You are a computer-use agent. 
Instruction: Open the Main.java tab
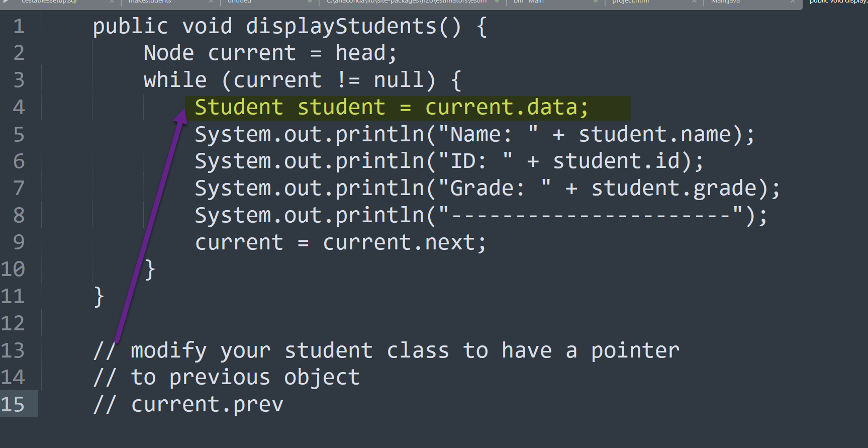725,2
